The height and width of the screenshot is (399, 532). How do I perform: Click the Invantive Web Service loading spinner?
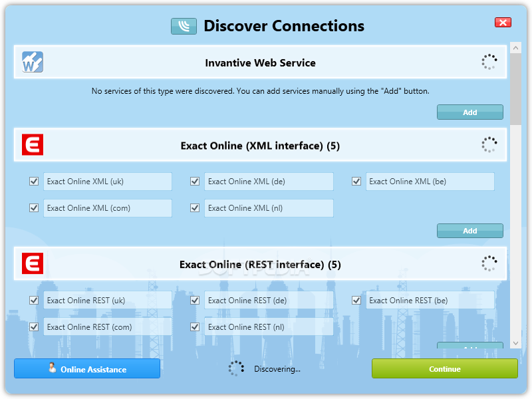point(489,62)
